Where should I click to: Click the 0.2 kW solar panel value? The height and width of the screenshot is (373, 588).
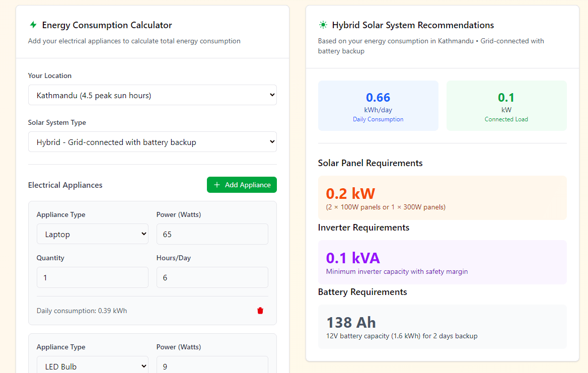click(350, 193)
